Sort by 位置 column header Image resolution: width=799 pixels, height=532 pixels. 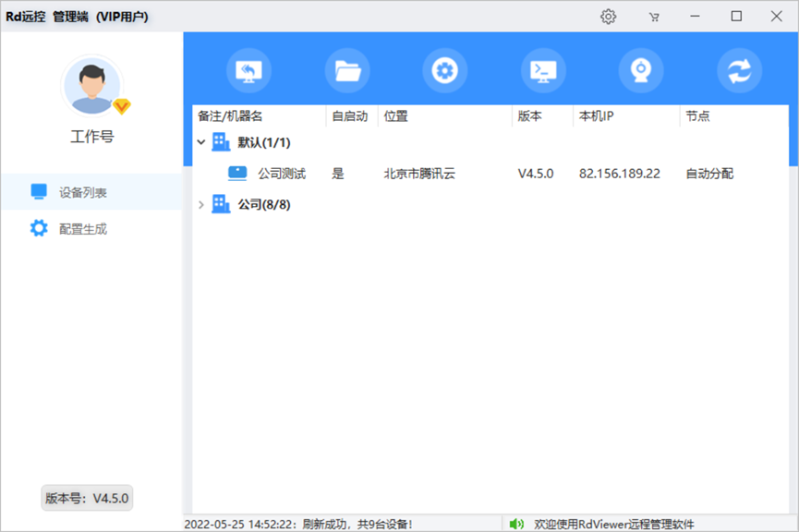tap(445, 116)
